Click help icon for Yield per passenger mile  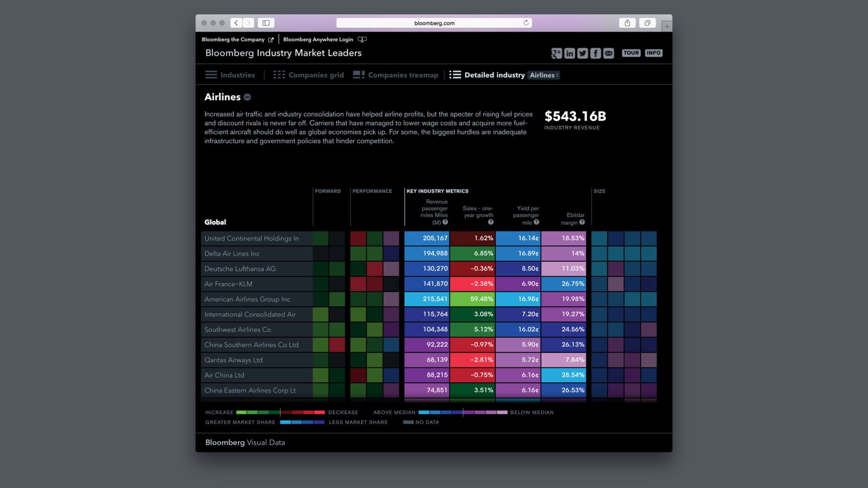click(536, 222)
